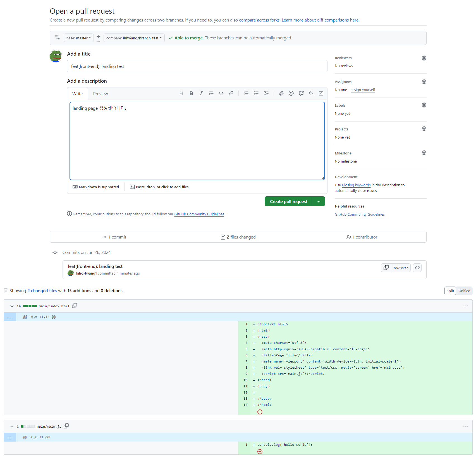Select the Preview tab
Screen dimensions: 476x460
point(101,94)
